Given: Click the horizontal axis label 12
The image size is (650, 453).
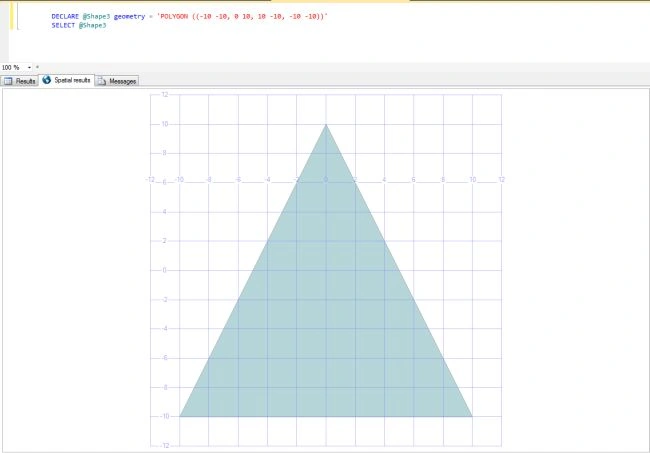Looking at the screenshot, I should pos(502,179).
